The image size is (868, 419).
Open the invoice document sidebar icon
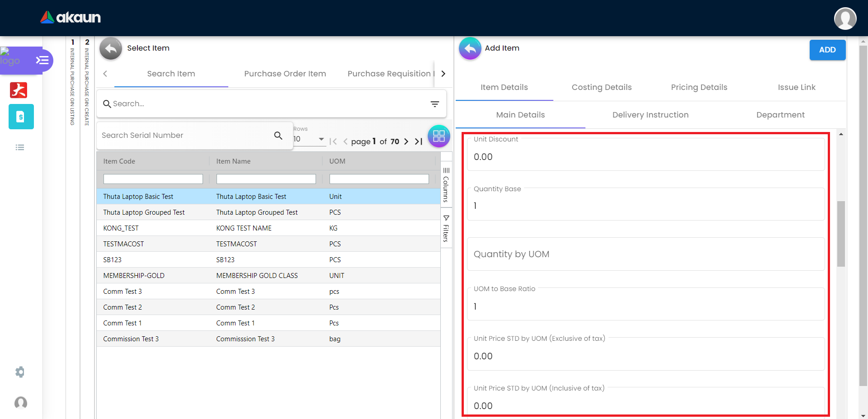tap(21, 117)
